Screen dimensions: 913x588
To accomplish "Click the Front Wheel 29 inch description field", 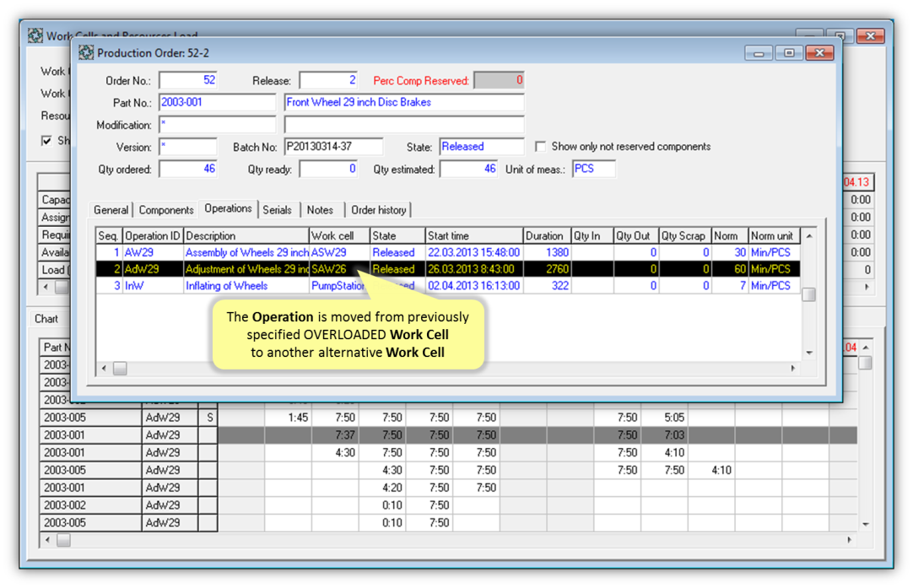I will (x=404, y=102).
